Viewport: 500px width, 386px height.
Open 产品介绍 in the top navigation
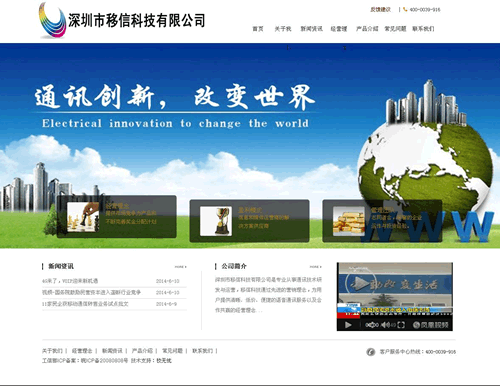(367, 29)
